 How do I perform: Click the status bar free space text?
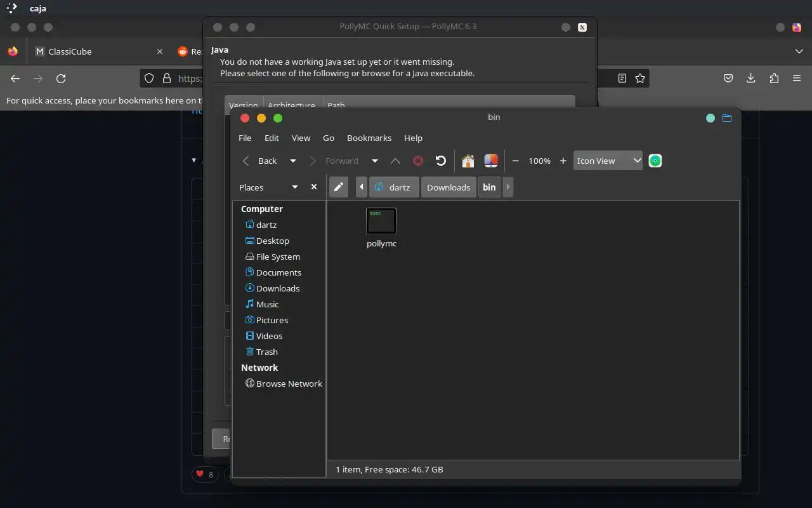coord(390,469)
